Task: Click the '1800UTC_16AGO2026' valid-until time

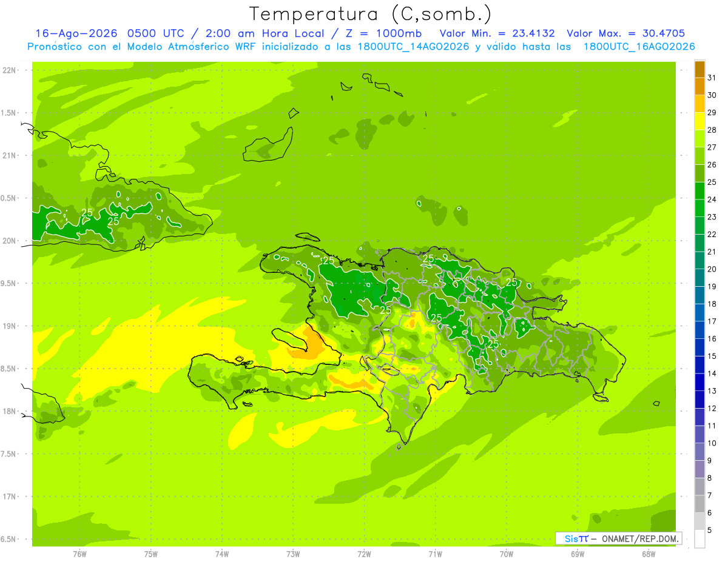Action: click(639, 46)
